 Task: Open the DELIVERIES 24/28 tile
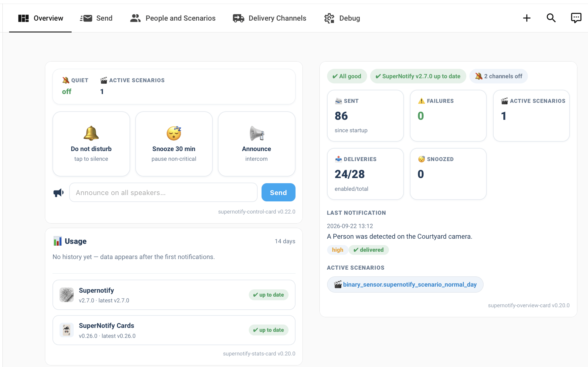coord(365,174)
